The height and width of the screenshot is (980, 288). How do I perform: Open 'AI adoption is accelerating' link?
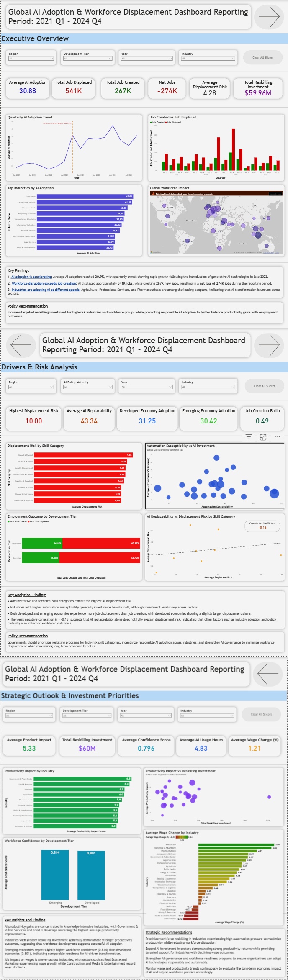pyautogui.click(x=31, y=277)
